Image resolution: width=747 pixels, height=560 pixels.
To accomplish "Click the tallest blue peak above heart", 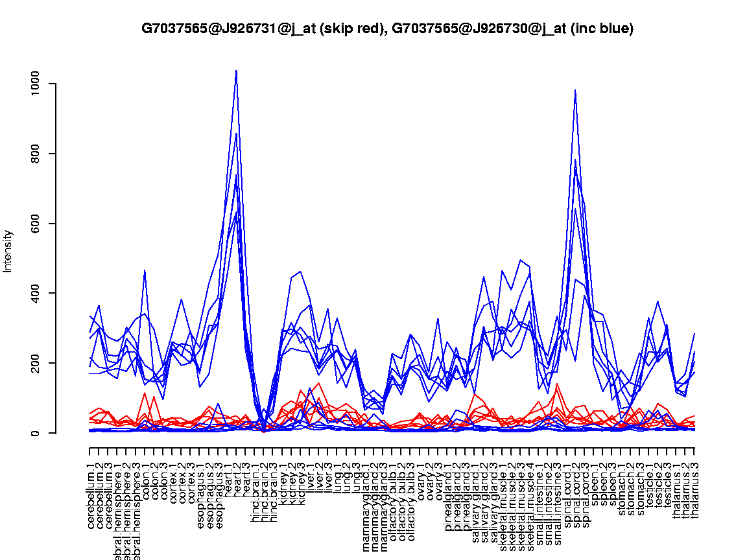I will click(x=236, y=71).
